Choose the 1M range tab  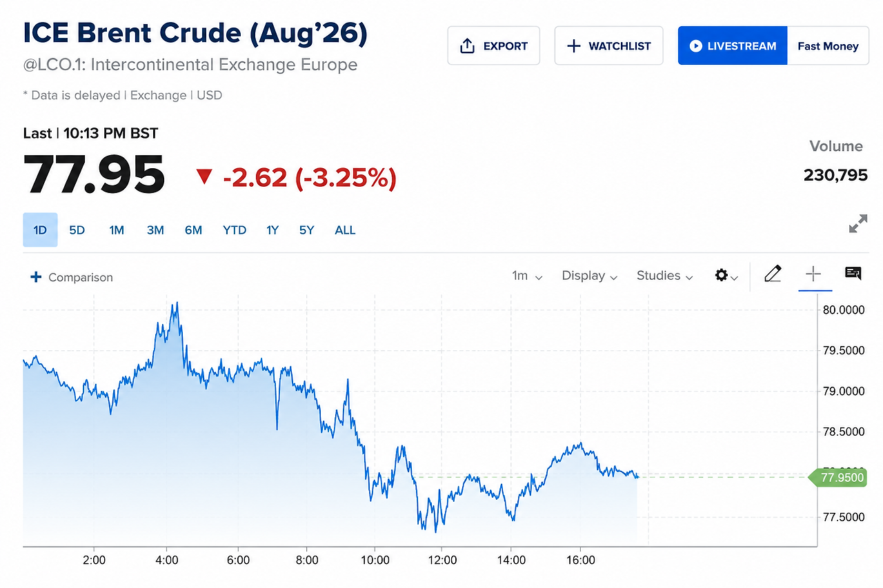pos(117,230)
